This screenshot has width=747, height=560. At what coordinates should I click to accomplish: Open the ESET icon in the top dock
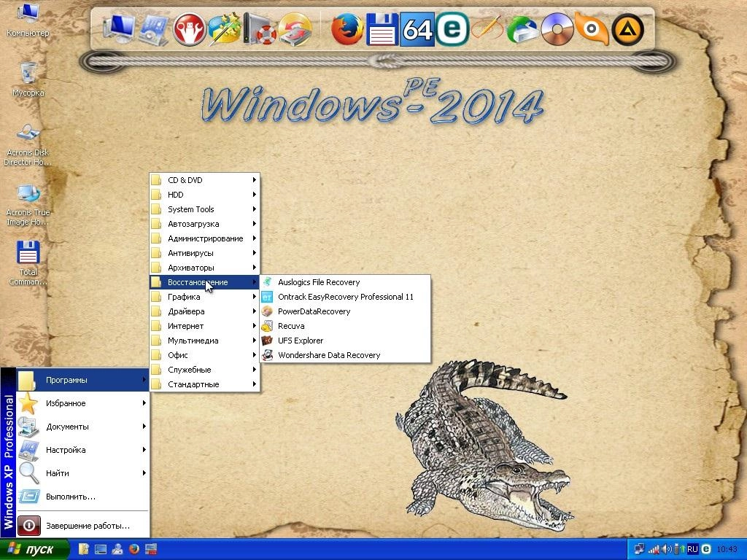pyautogui.click(x=452, y=29)
